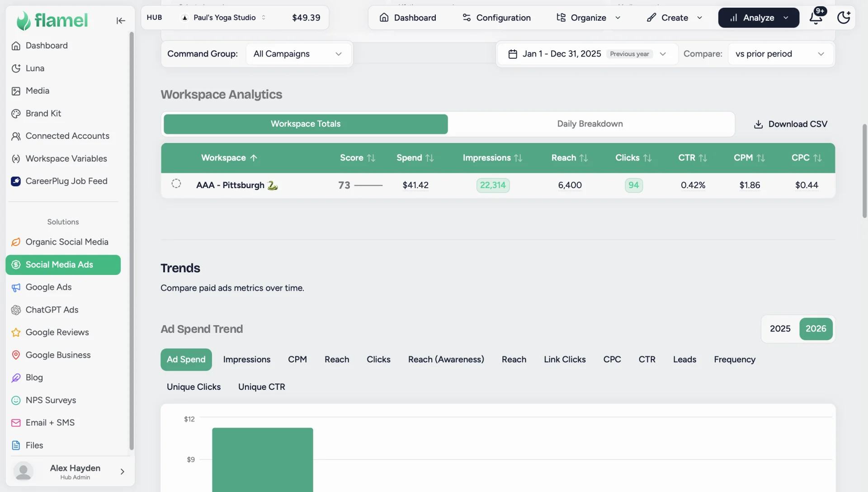Switch to Daily Breakdown tab
Image resolution: width=868 pixels, height=492 pixels.
pyautogui.click(x=590, y=124)
